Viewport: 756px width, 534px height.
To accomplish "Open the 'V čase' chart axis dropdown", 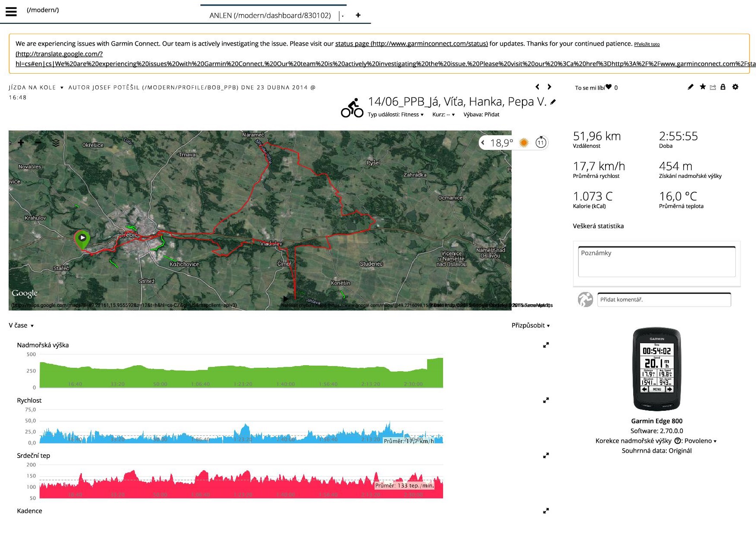I will [x=21, y=326].
